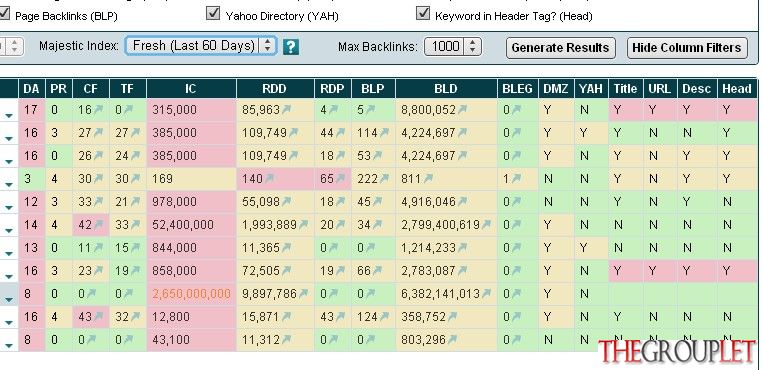Sort by the Title column header
Image resolution: width=763 pixels, height=370 pixels.
625,89
